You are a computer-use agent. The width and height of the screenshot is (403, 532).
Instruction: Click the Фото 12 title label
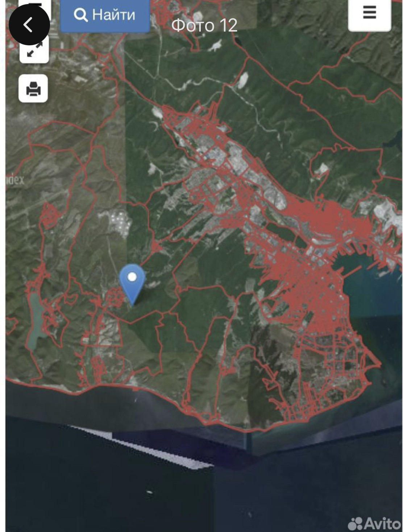point(204,25)
